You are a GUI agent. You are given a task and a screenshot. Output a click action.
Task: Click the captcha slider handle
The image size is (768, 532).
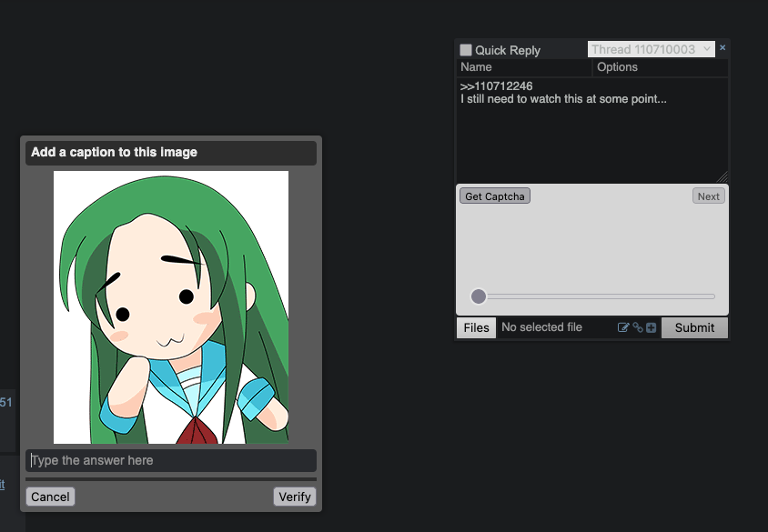(479, 296)
